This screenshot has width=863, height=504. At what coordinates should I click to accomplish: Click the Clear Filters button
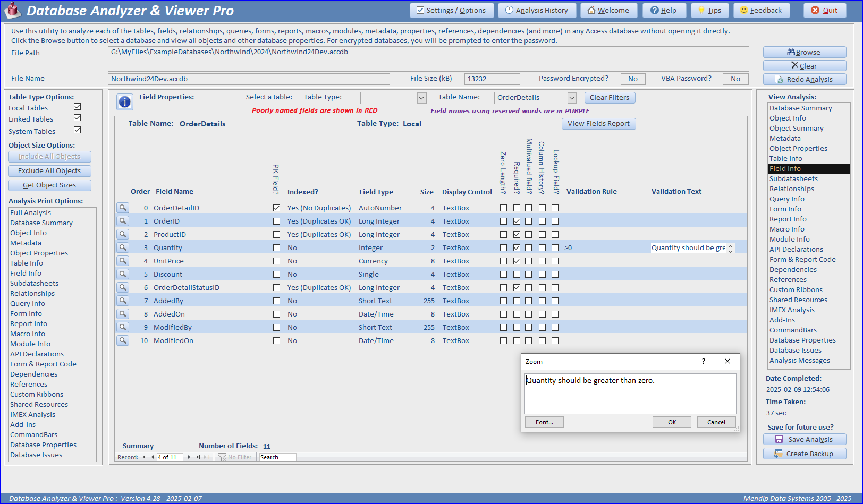(x=610, y=98)
